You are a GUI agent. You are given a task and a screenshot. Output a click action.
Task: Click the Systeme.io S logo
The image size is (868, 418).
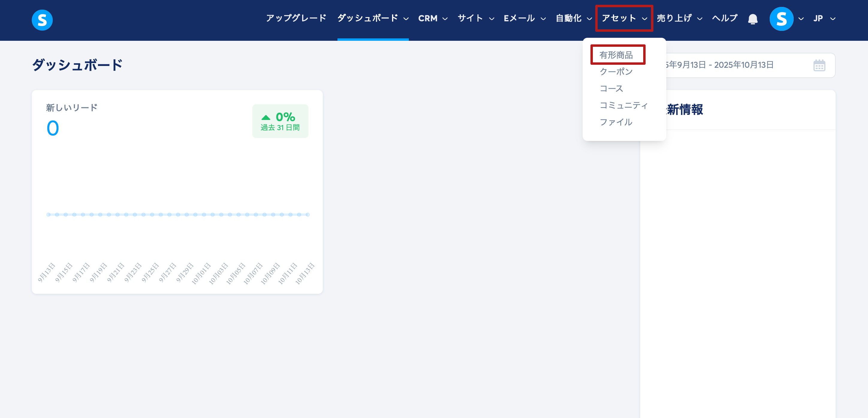(x=42, y=20)
